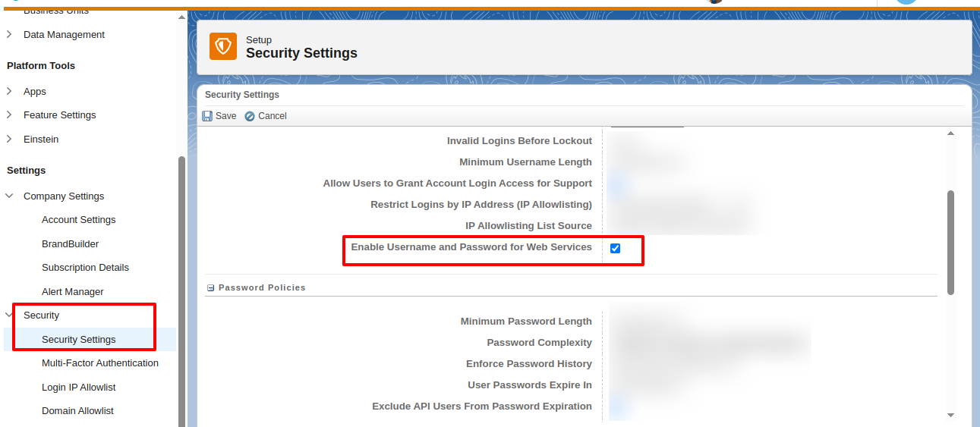Viewport: 980px width, 427px height.
Task: Go to Subscription Details
Action: [x=85, y=267]
